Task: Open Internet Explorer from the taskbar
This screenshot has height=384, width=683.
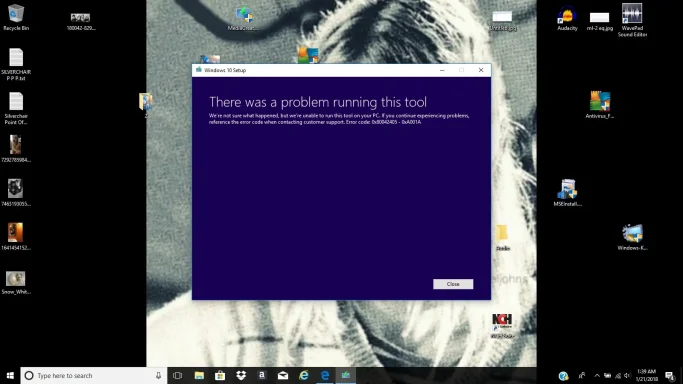Action: click(304, 375)
